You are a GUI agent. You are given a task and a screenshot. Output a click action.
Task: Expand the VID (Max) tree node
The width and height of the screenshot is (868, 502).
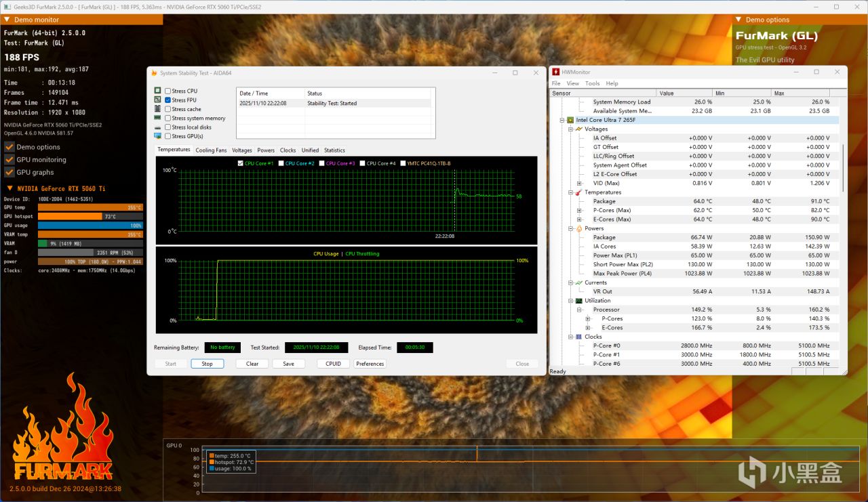pyautogui.click(x=579, y=183)
